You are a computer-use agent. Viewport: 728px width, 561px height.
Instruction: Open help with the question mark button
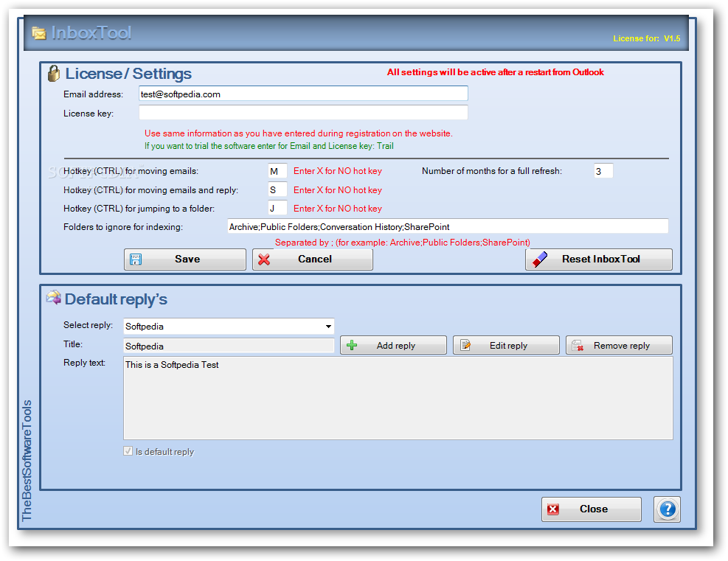point(668,509)
